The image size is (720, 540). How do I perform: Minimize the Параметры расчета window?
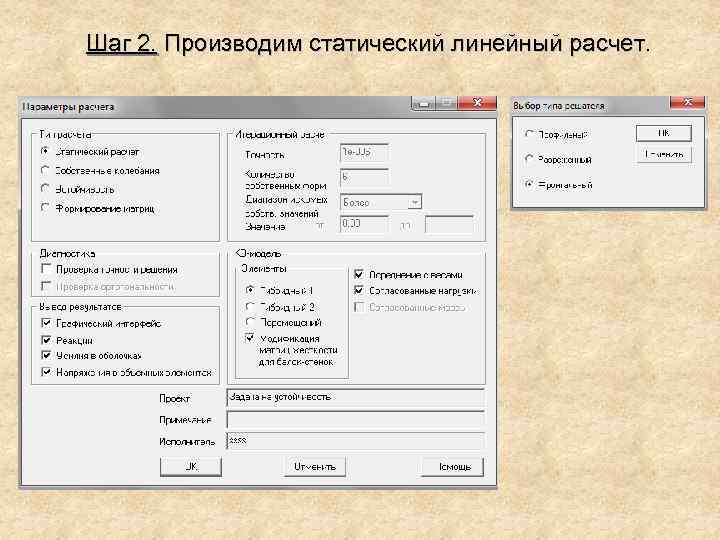[x=423, y=103]
